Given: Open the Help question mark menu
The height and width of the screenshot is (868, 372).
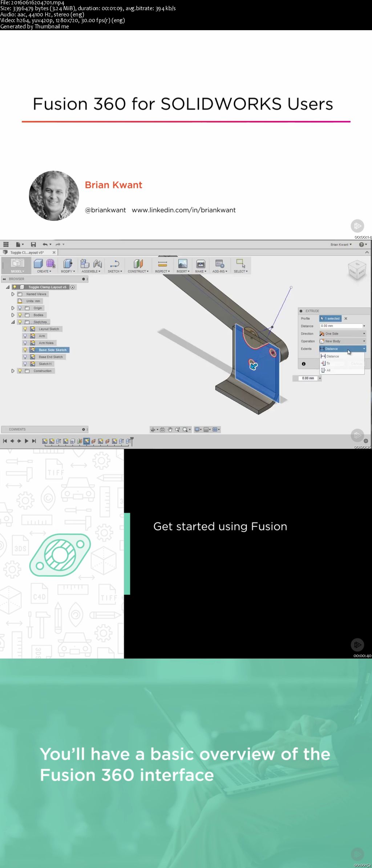Looking at the screenshot, I should click(363, 244).
